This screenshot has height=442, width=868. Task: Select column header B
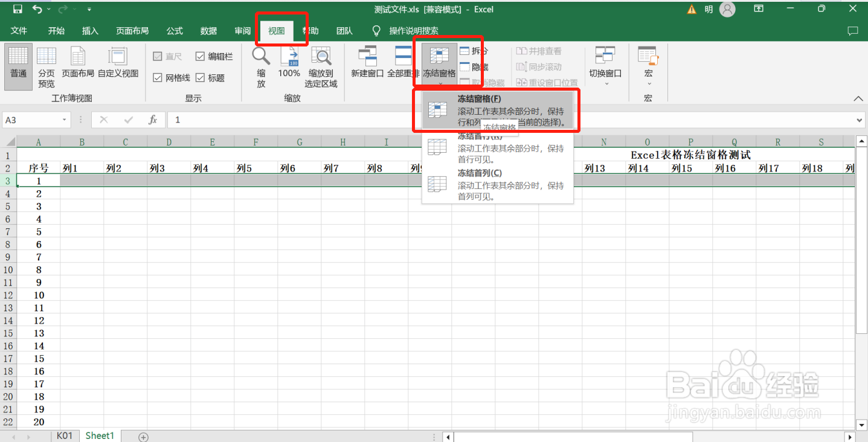point(82,143)
